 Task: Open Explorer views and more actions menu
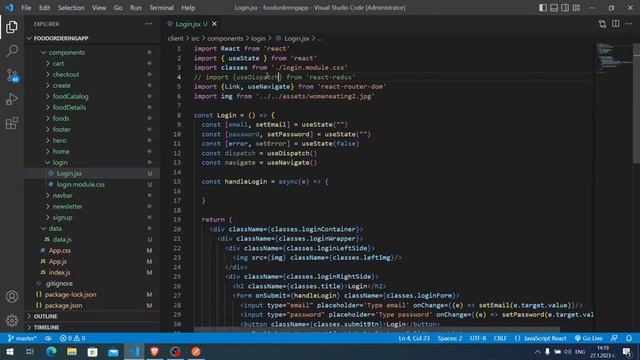coord(149,24)
